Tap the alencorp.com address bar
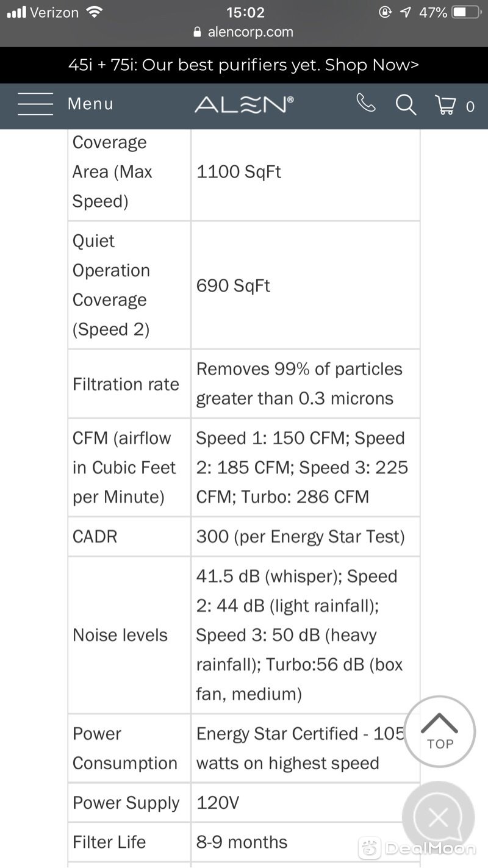 point(244,32)
